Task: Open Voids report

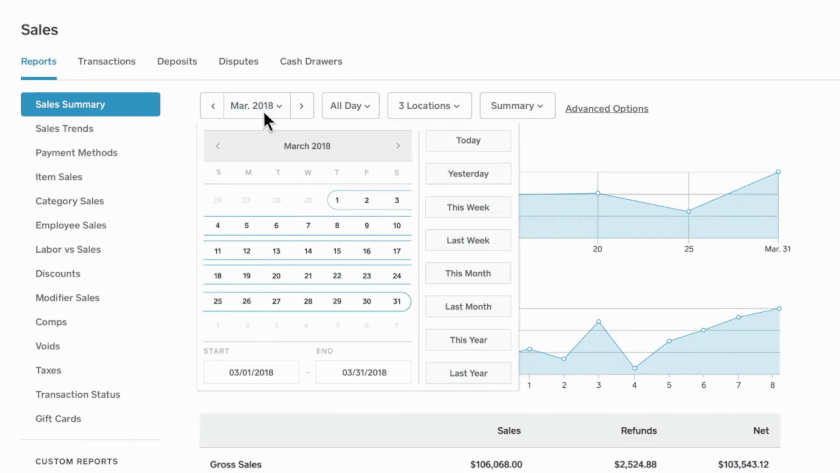Action: (48, 346)
